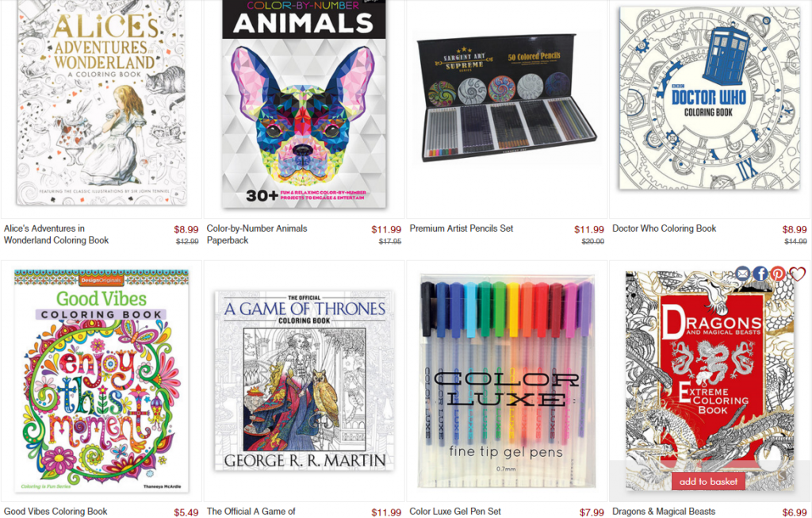812x518 pixels.
Task: Open Color-by-Number Animals cover image
Action: click(304, 104)
